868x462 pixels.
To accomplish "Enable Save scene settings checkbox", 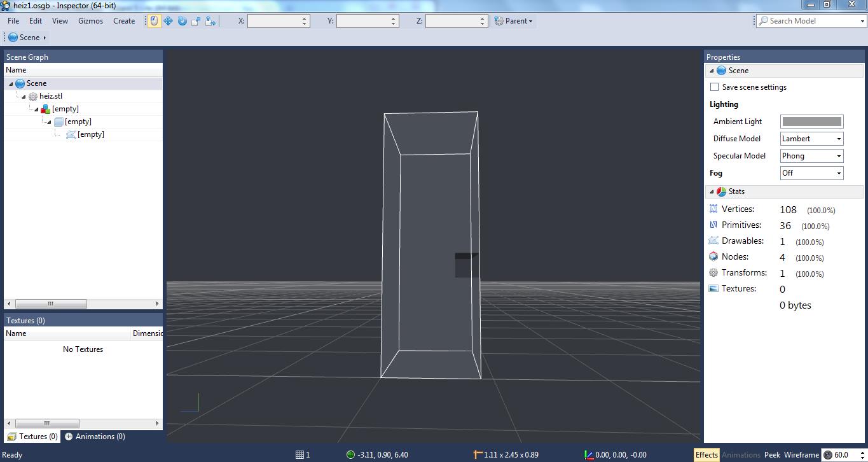I will coord(714,87).
